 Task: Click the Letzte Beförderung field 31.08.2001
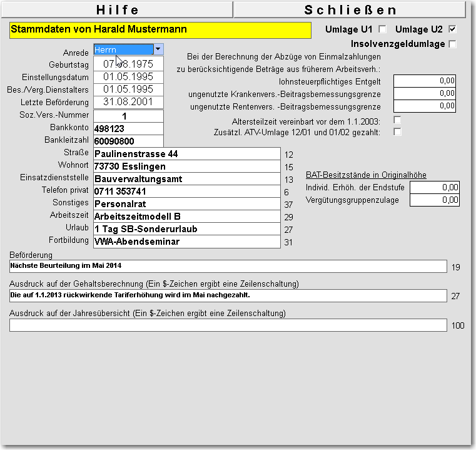[128, 102]
